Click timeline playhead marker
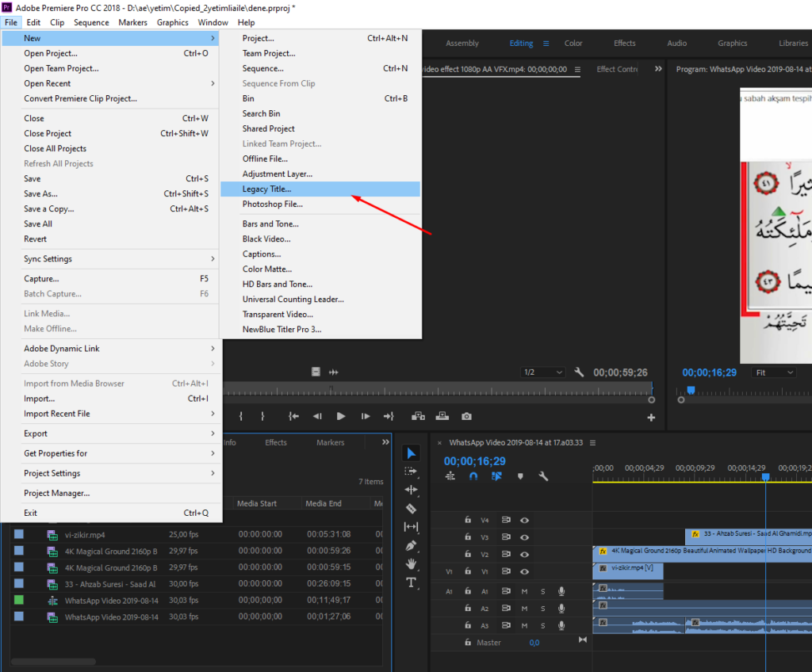 pos(765,476)
